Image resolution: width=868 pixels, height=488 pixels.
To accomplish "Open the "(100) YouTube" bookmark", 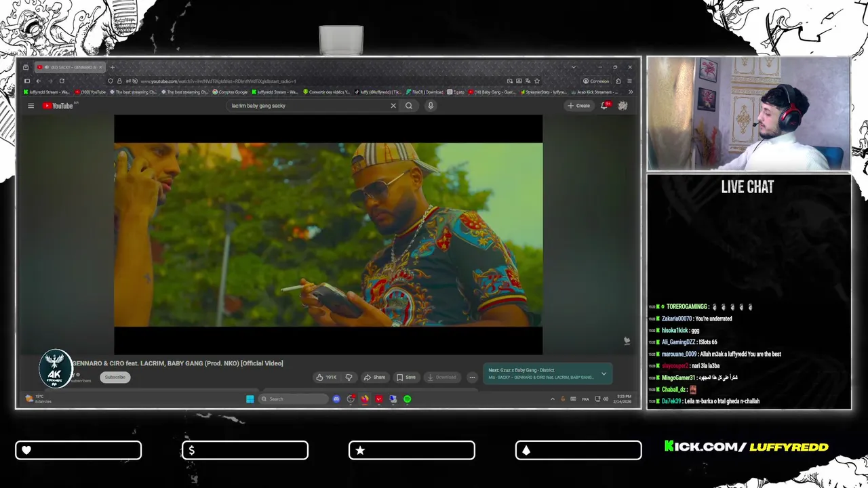I will pos(90,92).
